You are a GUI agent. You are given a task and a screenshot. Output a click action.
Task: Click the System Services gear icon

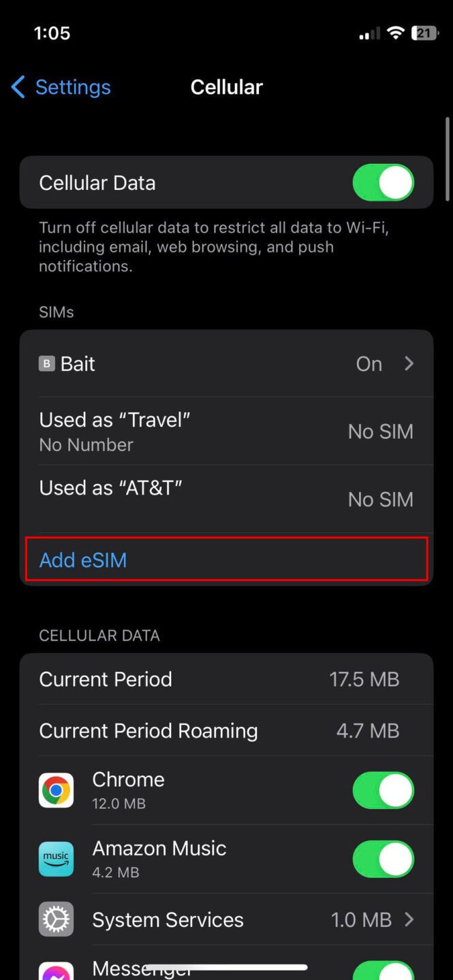pyautogui.click(x=56, y=919)
